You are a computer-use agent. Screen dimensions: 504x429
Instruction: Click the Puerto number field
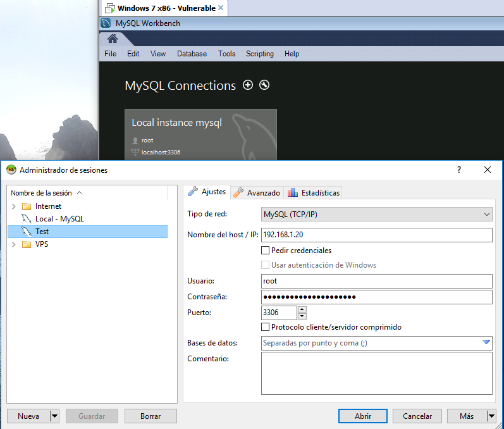(x=279, y=313)
